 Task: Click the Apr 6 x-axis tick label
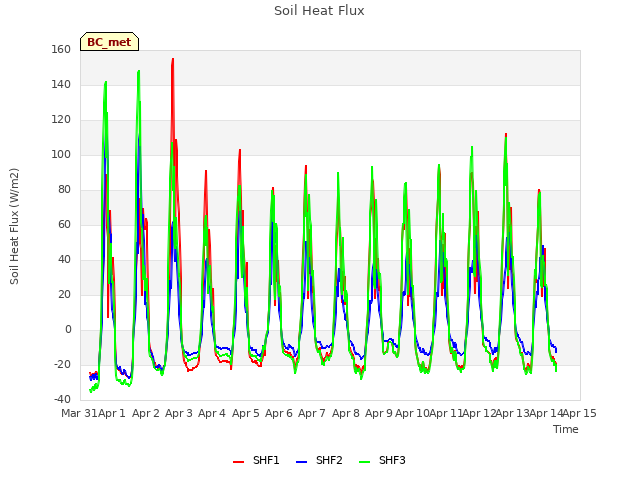[279, 413]
